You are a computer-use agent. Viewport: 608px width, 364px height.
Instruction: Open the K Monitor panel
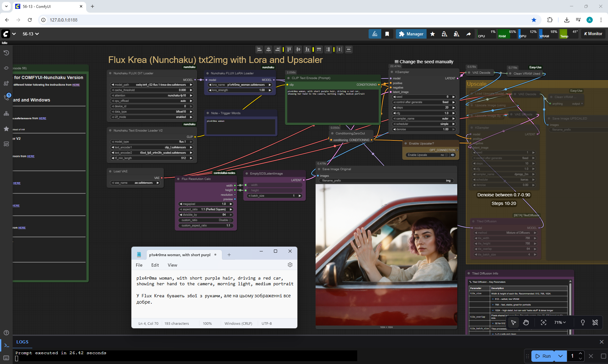pyautogui.click(x=593, y=34)
